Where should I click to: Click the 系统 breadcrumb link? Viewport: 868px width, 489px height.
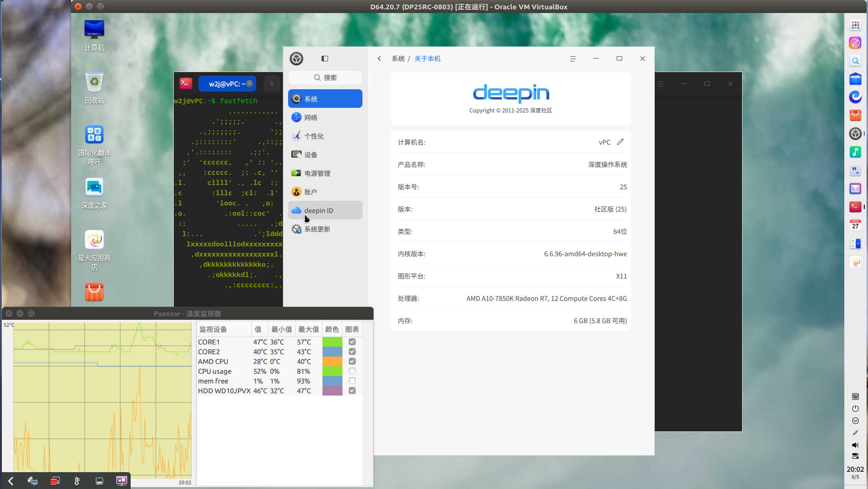(x=398, y=59)
